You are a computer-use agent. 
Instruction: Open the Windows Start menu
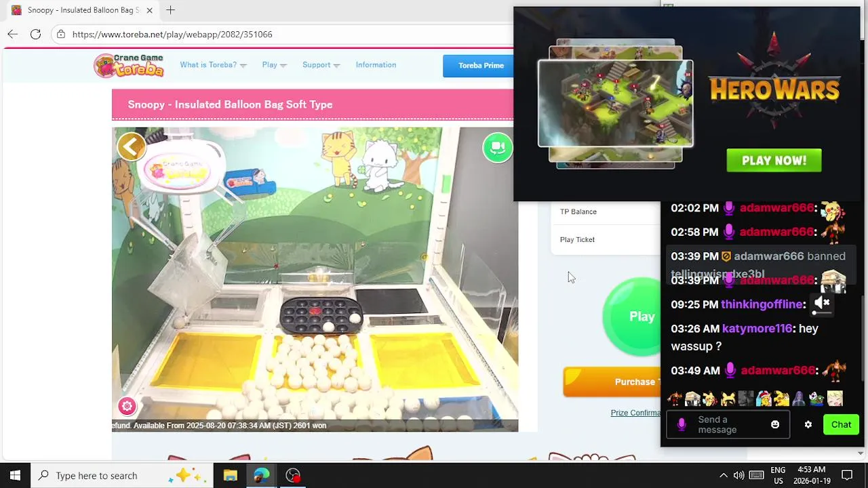tap(15, 475)
